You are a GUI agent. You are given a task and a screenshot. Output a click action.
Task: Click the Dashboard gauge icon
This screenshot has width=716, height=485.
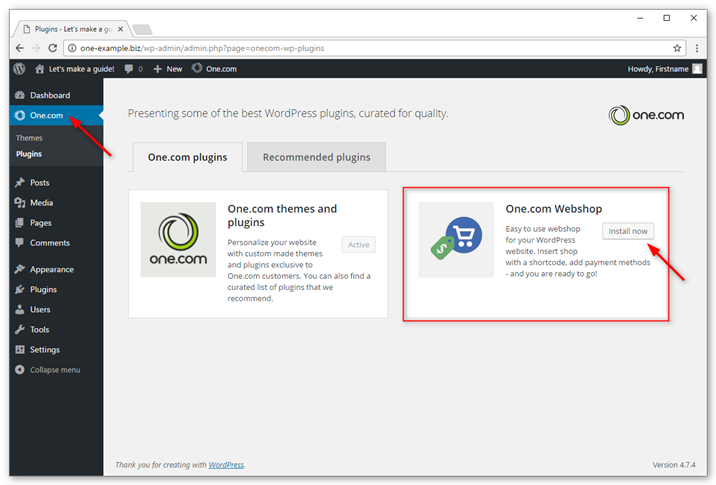tap(20, 95)
